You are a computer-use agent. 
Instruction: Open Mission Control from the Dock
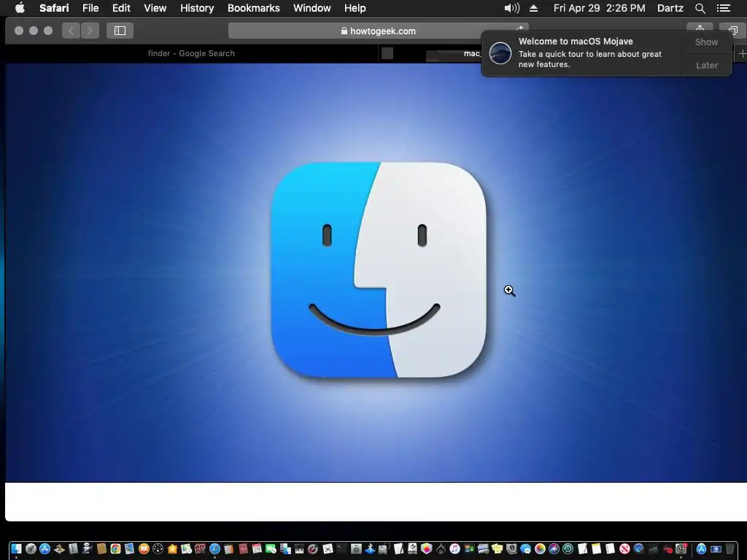coord(469,548)
